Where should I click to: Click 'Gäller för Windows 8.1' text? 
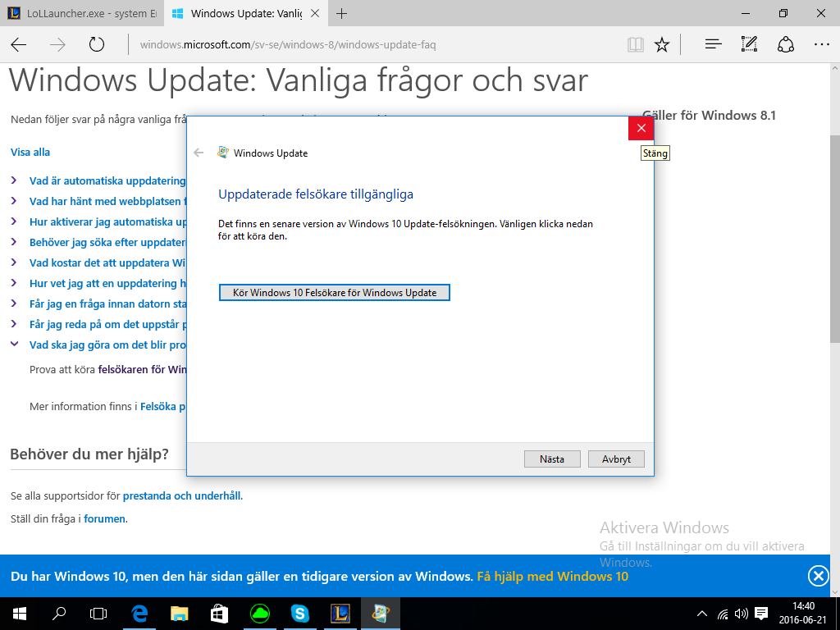pyautogui.click(x=710, y=115)
